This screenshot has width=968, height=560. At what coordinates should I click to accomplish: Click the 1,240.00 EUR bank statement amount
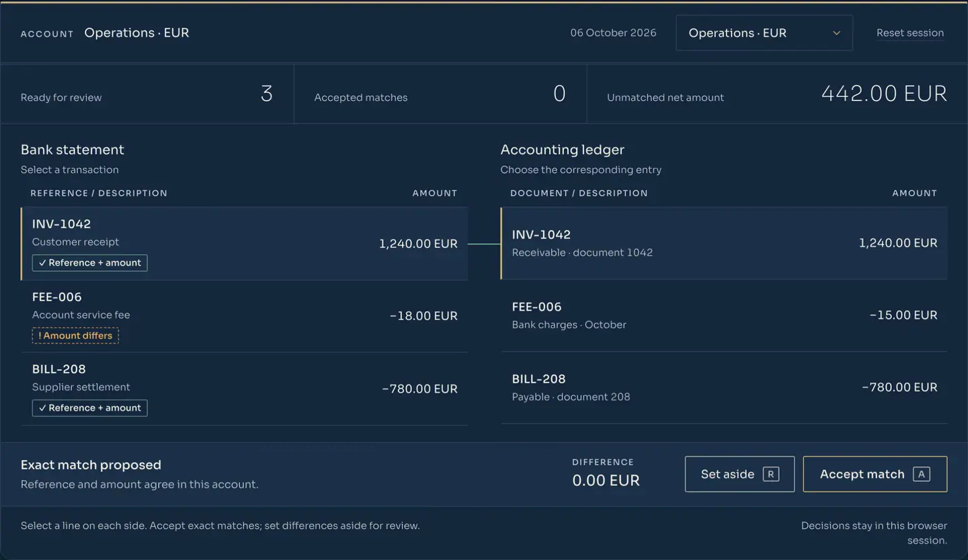418,244
